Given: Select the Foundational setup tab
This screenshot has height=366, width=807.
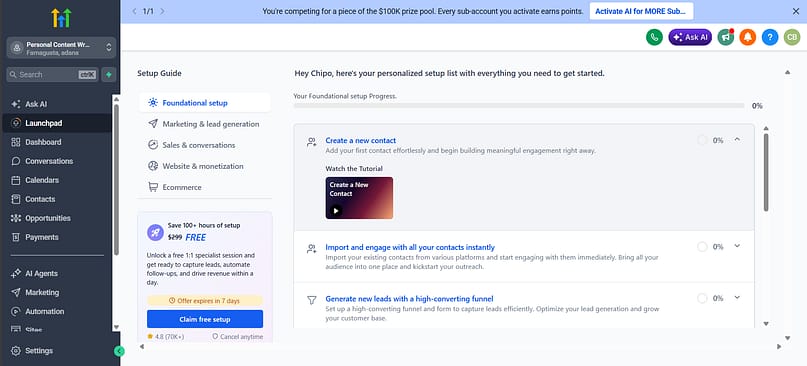Looking at the screenshot, I should [x=204, y=102].
